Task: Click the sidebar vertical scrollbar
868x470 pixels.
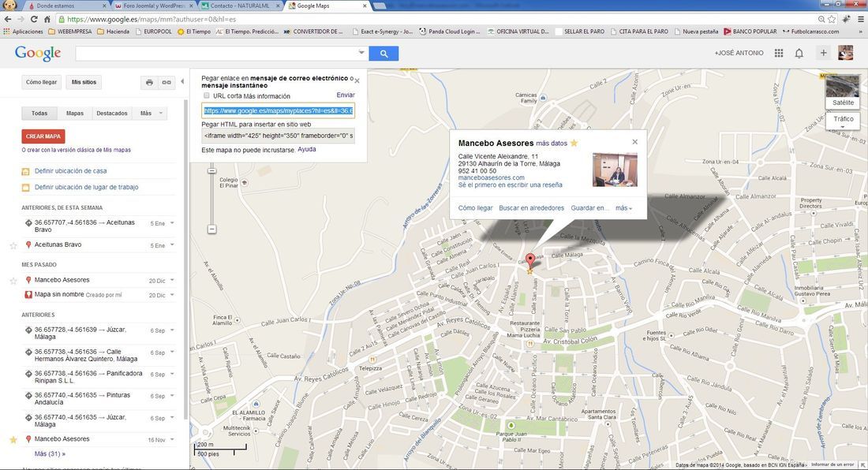Action: pos(185,260)
